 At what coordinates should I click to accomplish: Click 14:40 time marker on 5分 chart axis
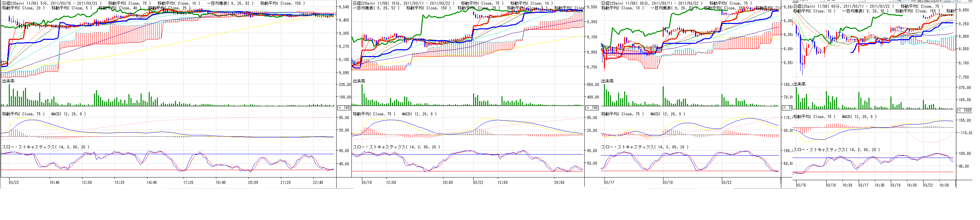(152, 183)
